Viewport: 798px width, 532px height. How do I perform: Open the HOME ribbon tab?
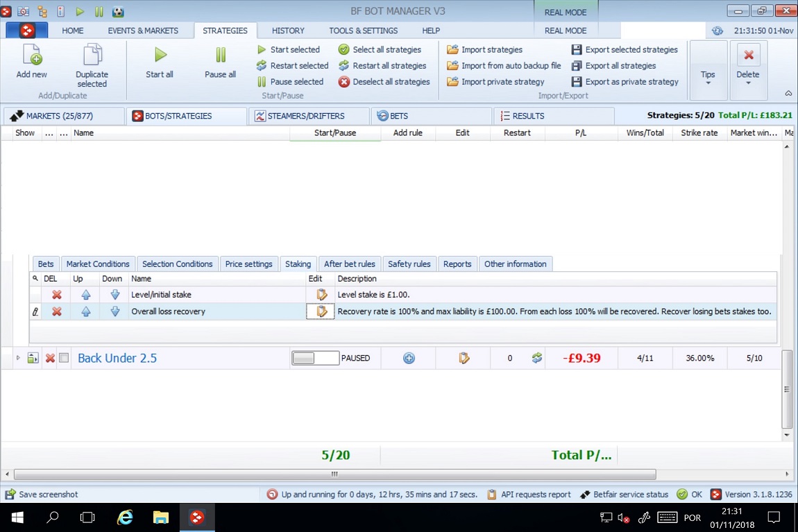pyautogui.click(x=73, y=31)
